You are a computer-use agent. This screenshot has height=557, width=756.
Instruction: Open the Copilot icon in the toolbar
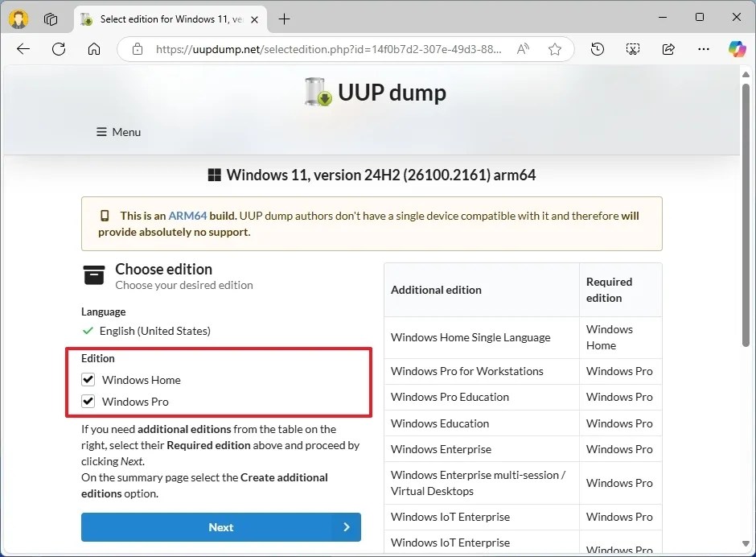pyautogui.click(x=738, y=49)
